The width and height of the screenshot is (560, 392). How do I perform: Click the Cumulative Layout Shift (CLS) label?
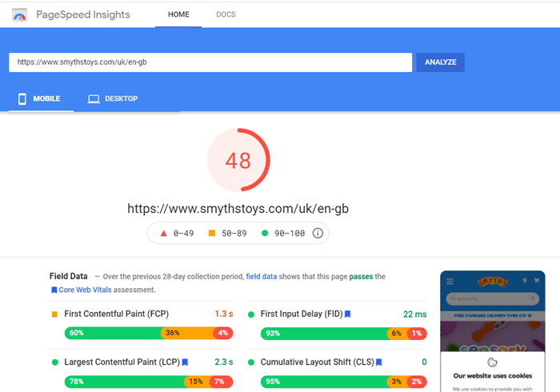pos(317,362)
